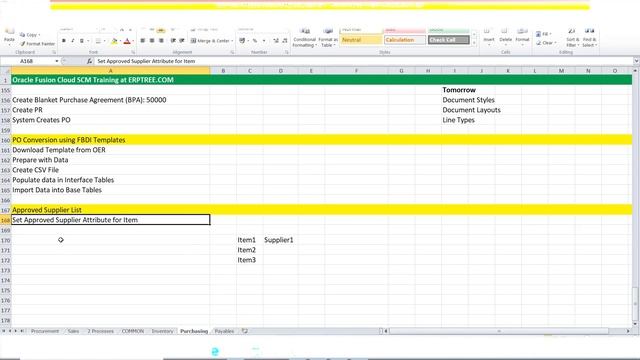Screen dimensions: 640x360
Task: Open the Clipboard dialog launcher
Action: coord(54,53)
